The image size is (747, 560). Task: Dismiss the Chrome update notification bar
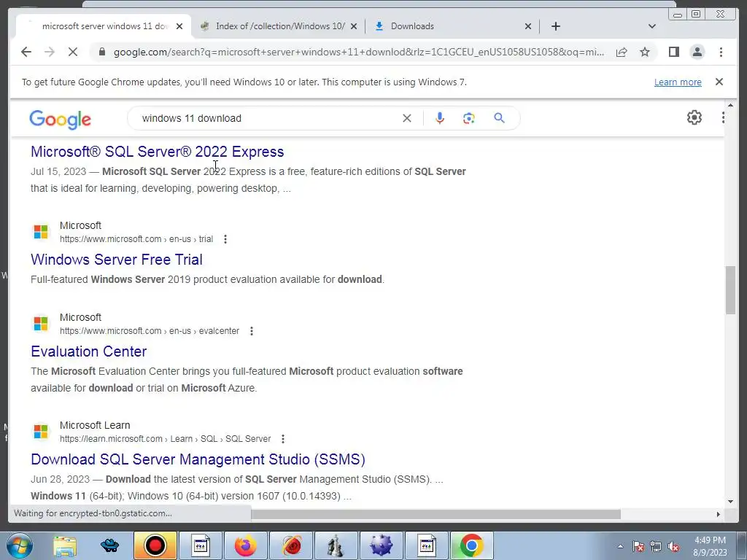click(x=719, y=82)
